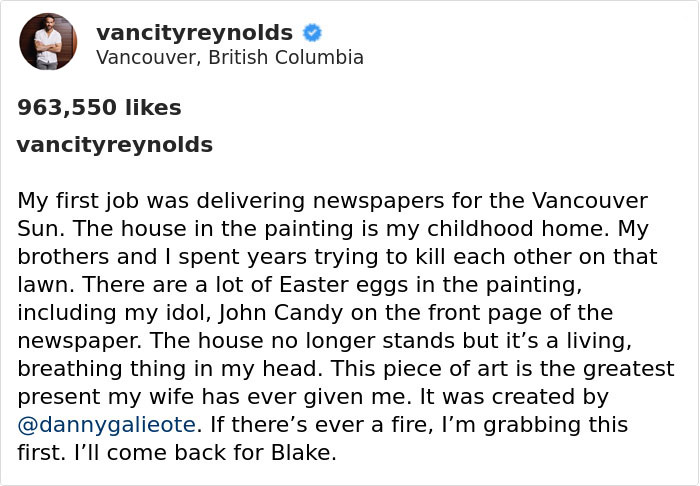Click the word "present" in the caption

(x=63, y=396)
